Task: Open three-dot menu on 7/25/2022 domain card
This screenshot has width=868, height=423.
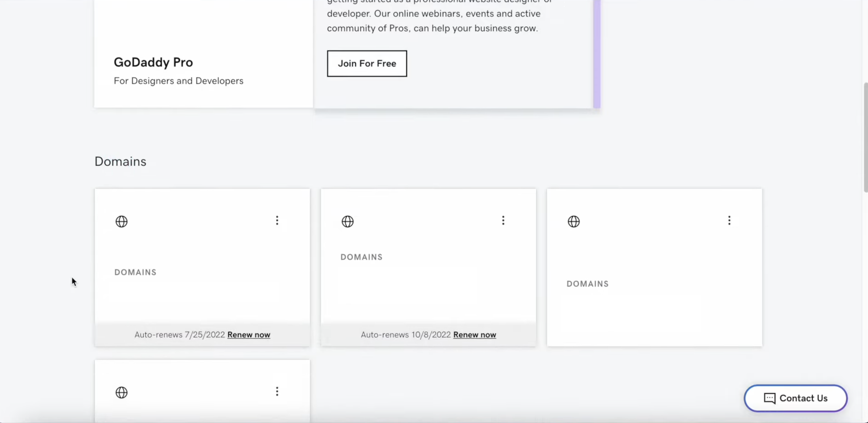Action: point(277,221)
